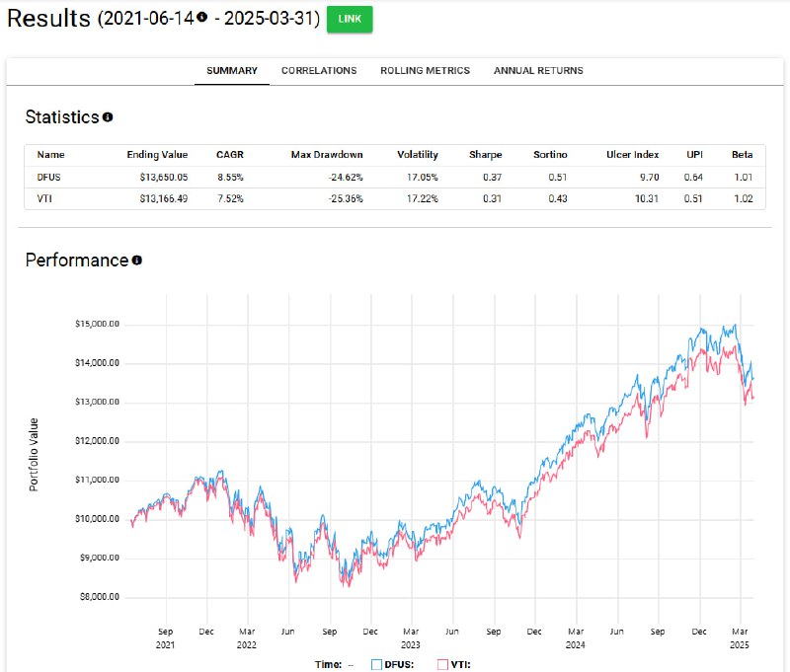Open the Performance info icon
Image resolution: width=790 pixels, height=672 pixels.
click(136, 261)
